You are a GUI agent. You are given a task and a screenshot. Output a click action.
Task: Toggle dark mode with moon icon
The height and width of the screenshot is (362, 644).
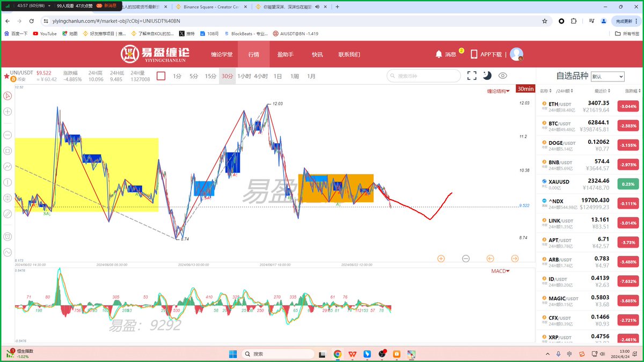click(487, 76)
